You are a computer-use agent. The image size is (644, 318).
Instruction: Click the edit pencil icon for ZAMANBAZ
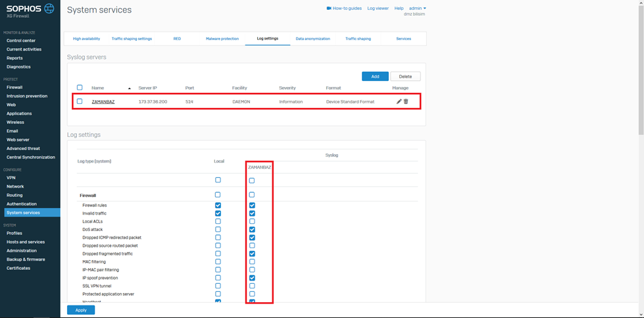pos(399,101)
